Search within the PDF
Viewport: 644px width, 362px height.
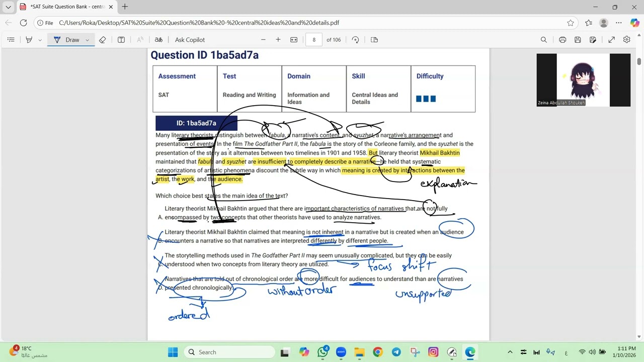point(544,40)
